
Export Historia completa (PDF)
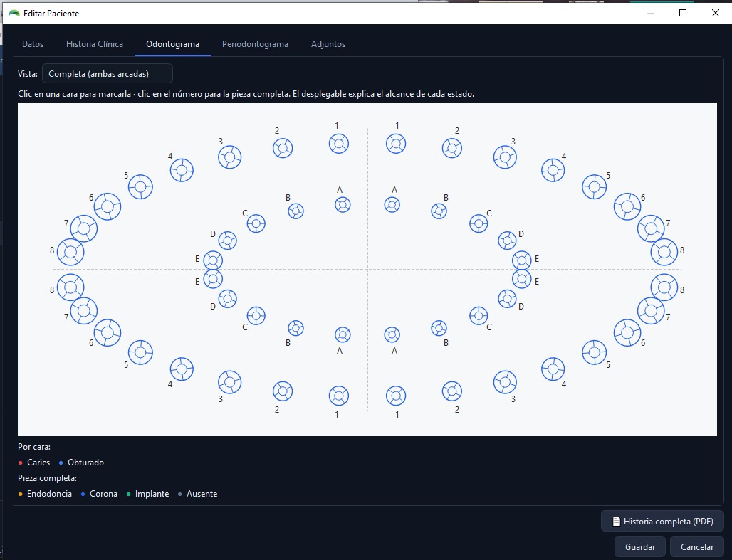[x=663, y=522]
